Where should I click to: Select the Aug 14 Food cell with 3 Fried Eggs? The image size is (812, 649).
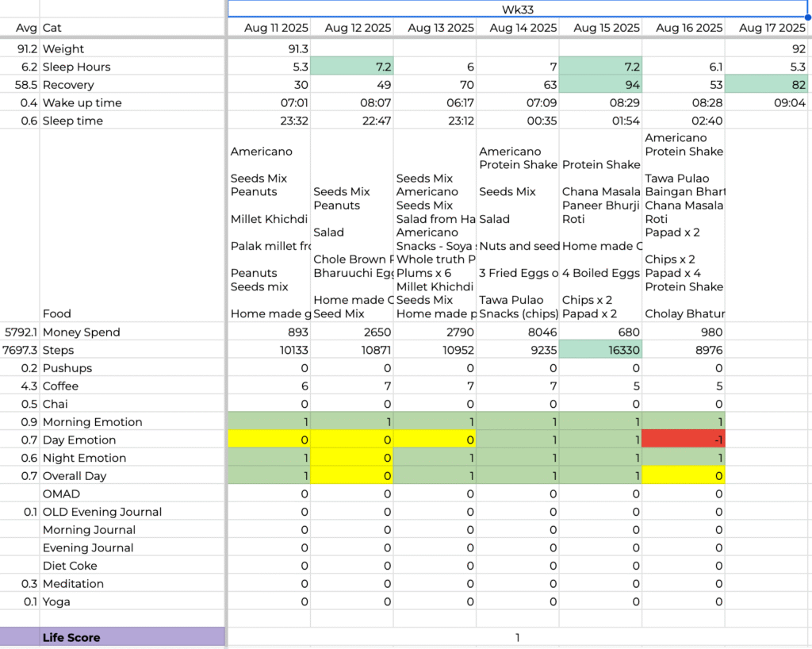(x=518, y=226)
